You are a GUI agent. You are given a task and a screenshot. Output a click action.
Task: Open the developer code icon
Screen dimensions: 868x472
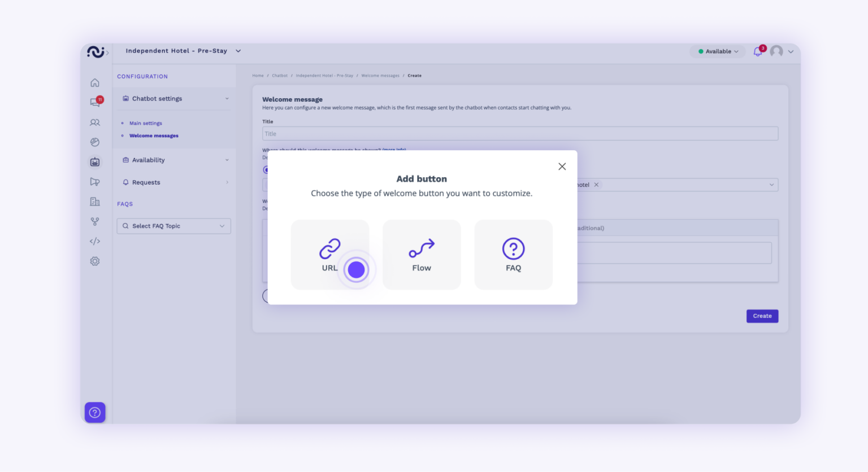click(x=94, y=241)
